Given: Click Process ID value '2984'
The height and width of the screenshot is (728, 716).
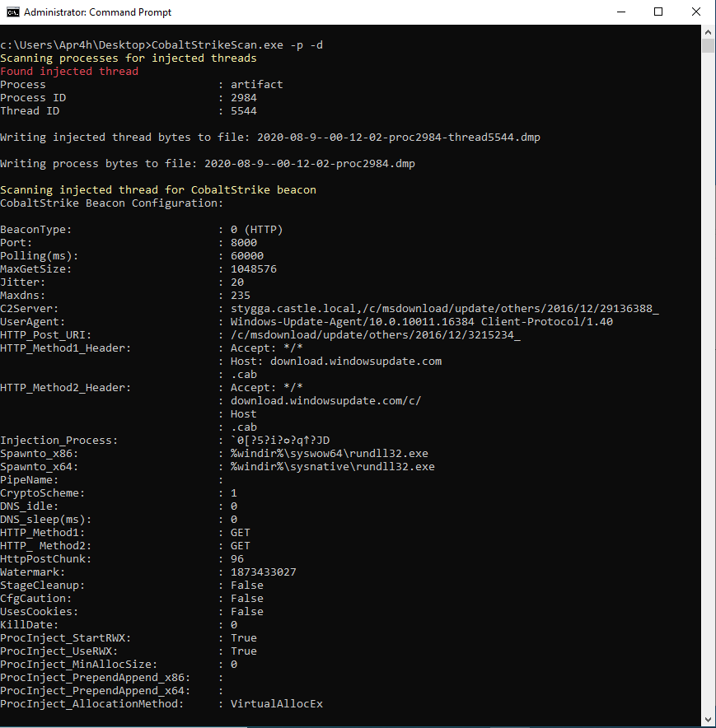Looking at the screenshot, I should (x=244, y=97).
